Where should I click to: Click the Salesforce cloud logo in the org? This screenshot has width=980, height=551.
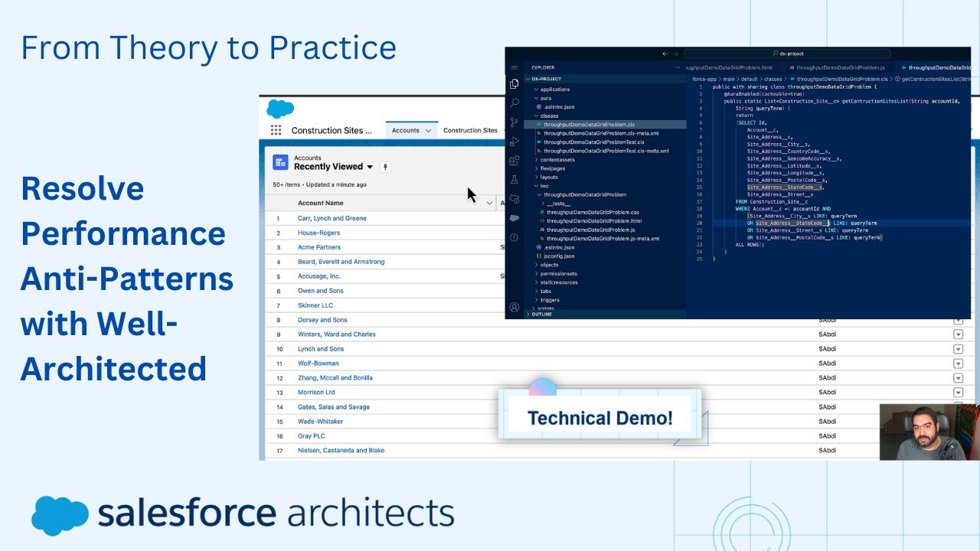pyautogui.click(x=280, y=109)
